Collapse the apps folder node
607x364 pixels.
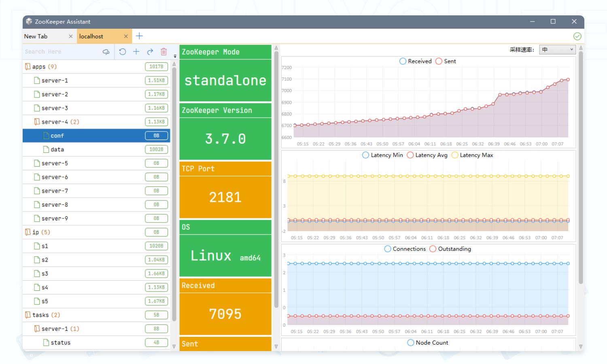[x=28, y=67]
